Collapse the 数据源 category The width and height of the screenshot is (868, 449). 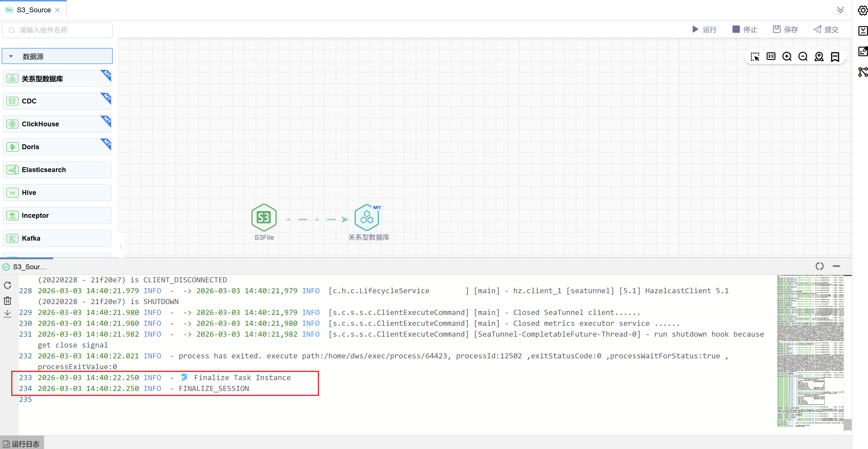[x=11, y=56]
